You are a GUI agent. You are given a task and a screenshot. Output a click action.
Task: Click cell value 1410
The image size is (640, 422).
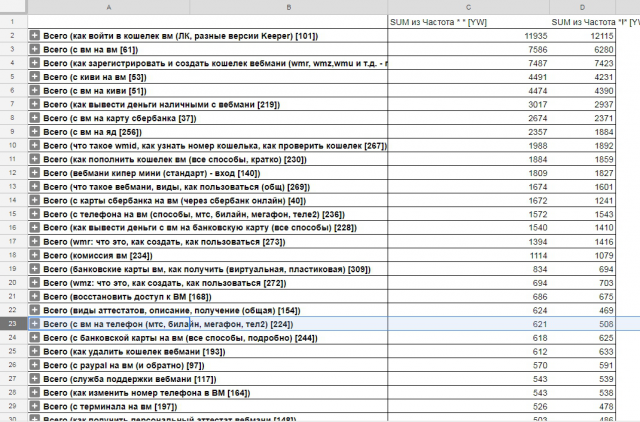(x=604, y=228)
